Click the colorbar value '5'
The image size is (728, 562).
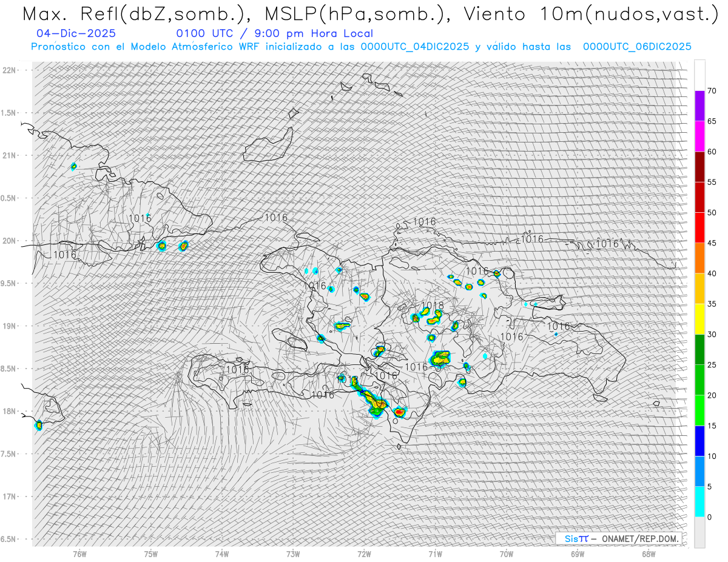tap(709, 487)
